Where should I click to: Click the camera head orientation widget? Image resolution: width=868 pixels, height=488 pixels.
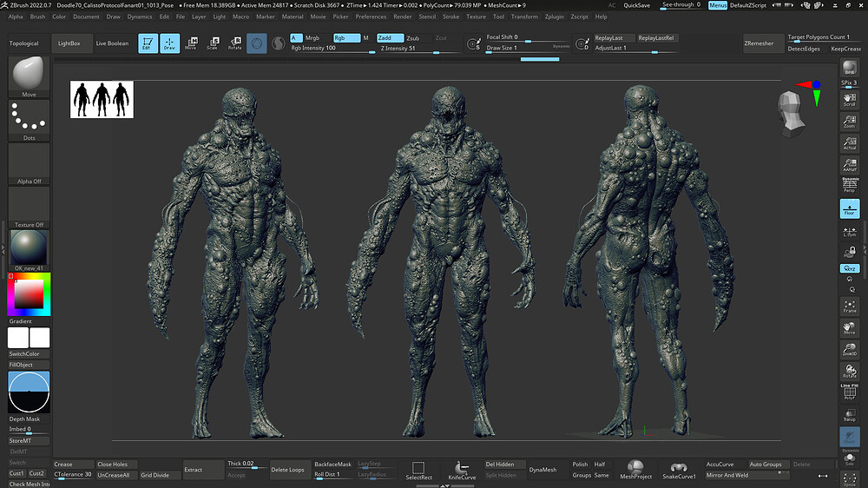point(791,114)
